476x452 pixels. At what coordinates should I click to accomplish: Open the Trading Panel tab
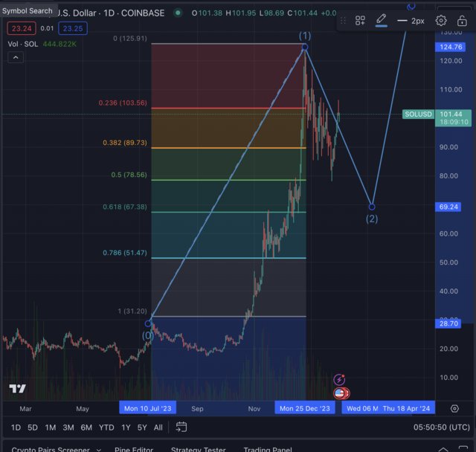pyautogui.click(x=268, y=449)
